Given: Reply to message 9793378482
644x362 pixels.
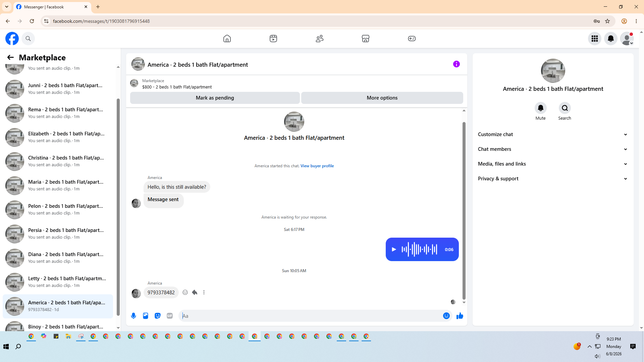Looking at the screenshot, I should pyautogui.click(x=195, y=292).
